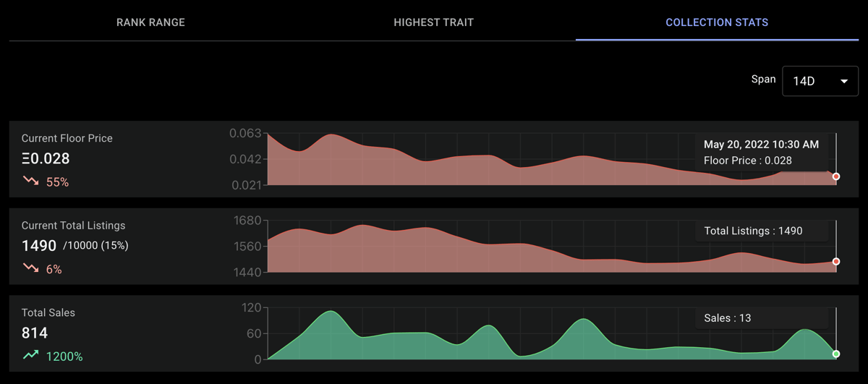Click the dropdown arrow in the Span selector
This screenshot has height=384, width=868.
click(843, 82)
